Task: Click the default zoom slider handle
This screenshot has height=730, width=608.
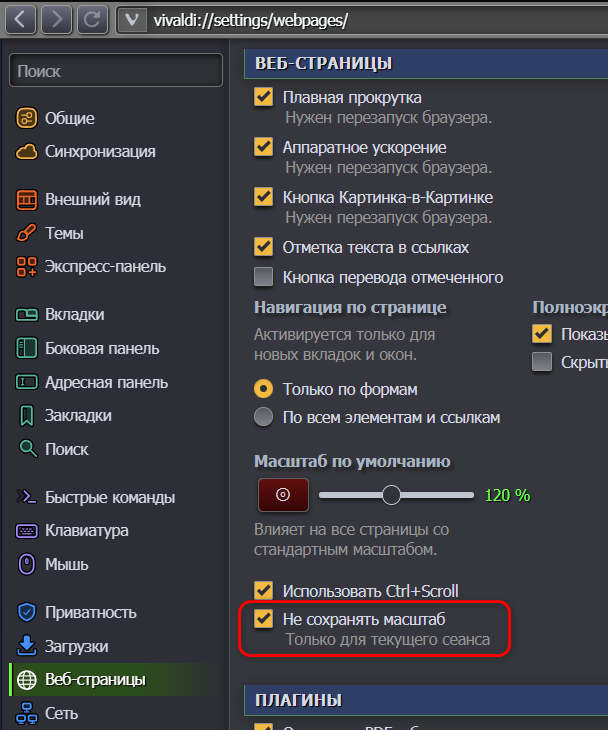Action: click(x=391, y=495)
